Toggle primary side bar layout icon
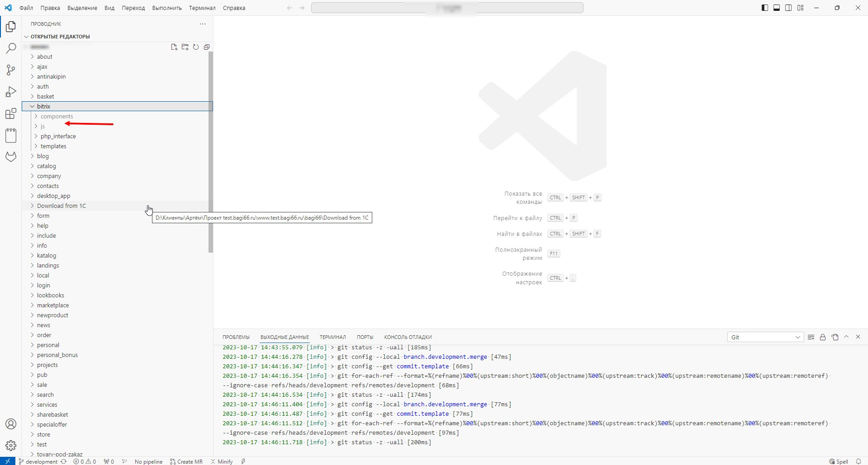The image size is (868, 465). [x=765, y=8]
